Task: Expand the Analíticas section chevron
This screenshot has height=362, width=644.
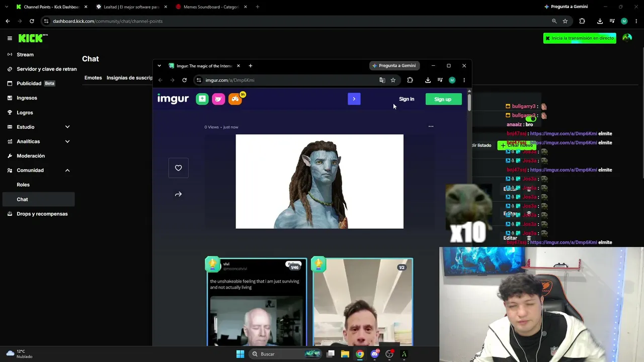Action: (x=67, y=142)
